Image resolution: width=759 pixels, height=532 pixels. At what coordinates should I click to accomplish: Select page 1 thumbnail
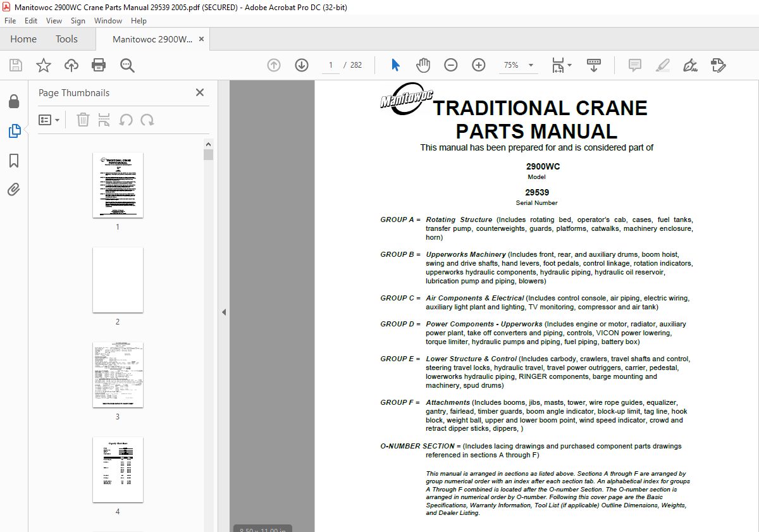(118, 185)
